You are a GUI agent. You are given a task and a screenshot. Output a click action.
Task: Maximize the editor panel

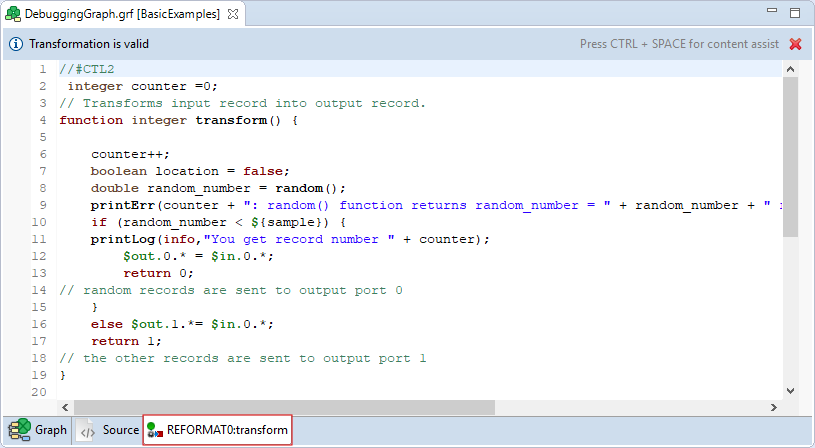pyautogui.click(x=794, y=14)
